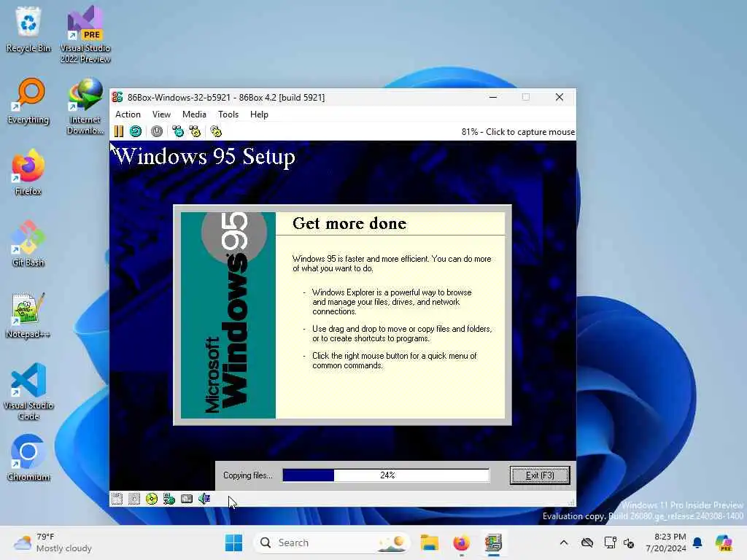Click the sound speaker status icon
The image size is (747, 560).
click(x=204, y=499)
